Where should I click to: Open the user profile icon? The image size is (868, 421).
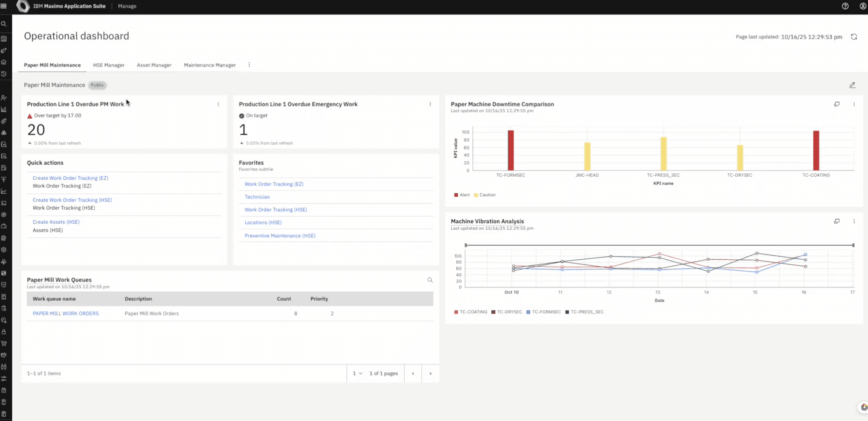(863, 6)
